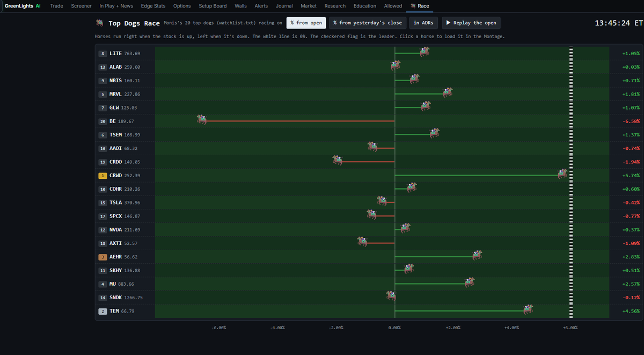Image resolution: width=644 pixels, height=355 pixels.
Task: Go to the Alerts tab
Action: coord(261,6)
